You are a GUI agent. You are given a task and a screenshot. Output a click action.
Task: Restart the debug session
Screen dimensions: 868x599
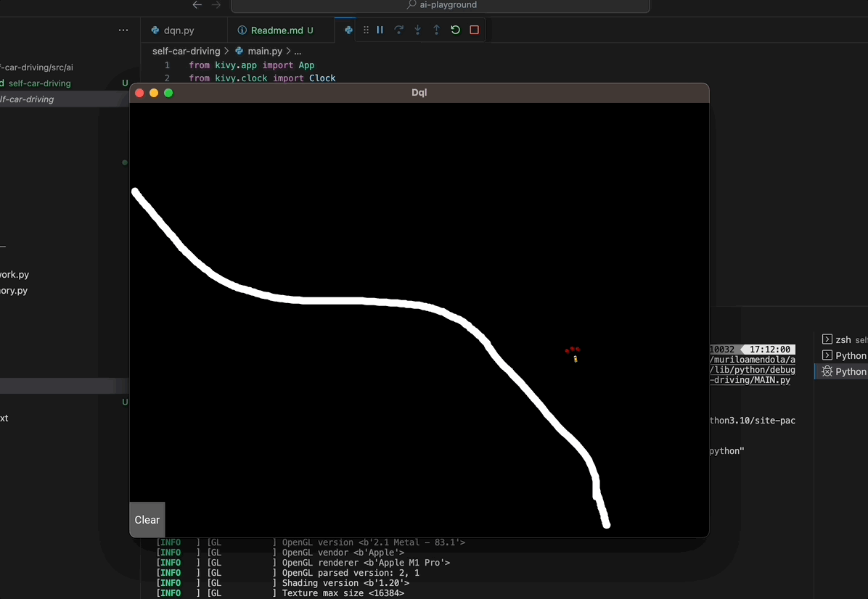(455, 30)
